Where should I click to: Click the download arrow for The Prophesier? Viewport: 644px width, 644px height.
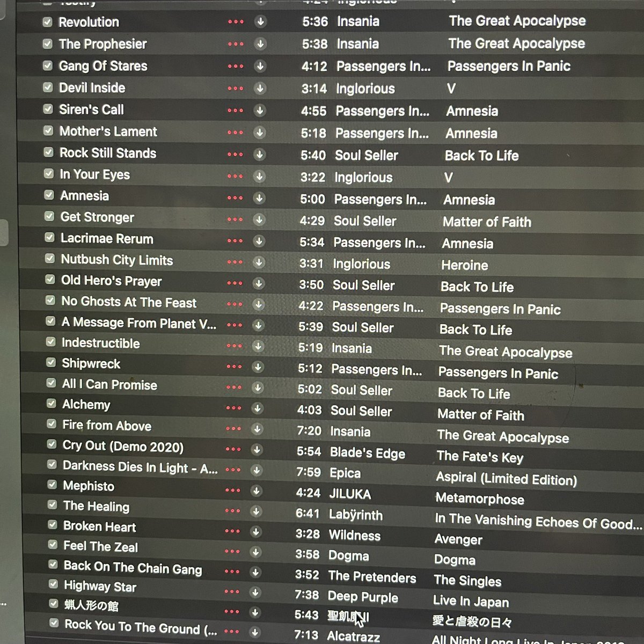pos(260,44)
